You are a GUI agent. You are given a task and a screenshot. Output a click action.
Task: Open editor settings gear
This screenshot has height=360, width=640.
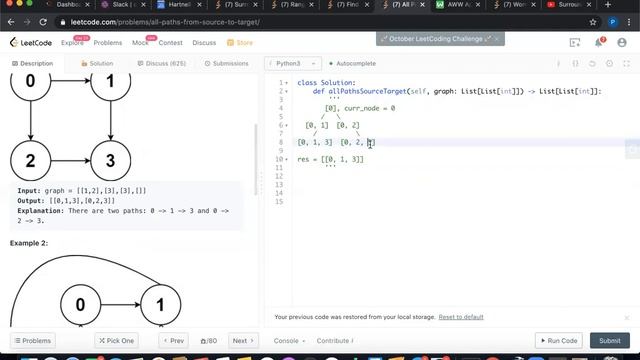tap(609, 63)
